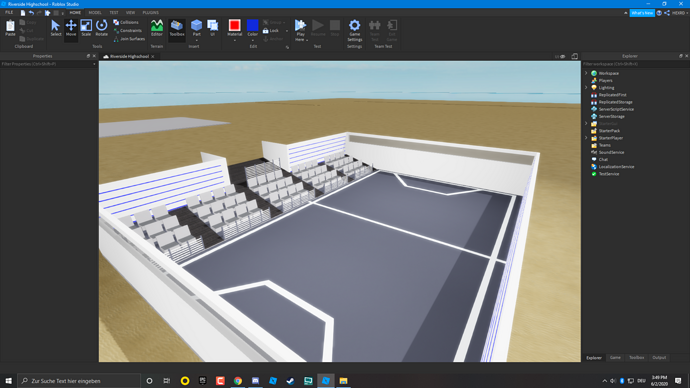Screen dimensions: 690x388
Task: Click the red Material swatch
Action: [235, 25]
